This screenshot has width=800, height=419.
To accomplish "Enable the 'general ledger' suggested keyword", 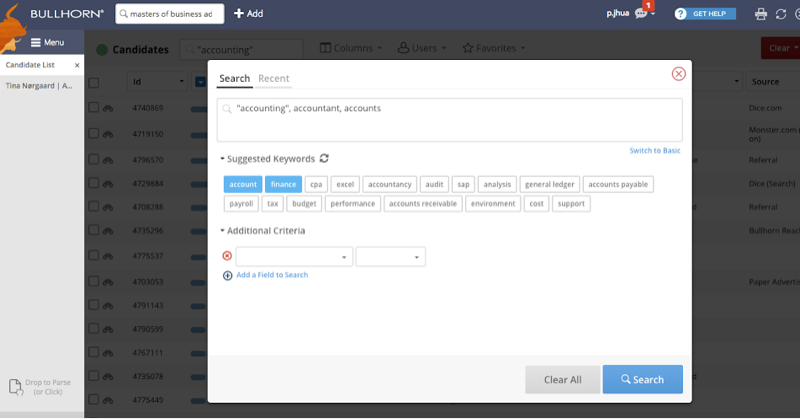I will [x=549, y=184].
